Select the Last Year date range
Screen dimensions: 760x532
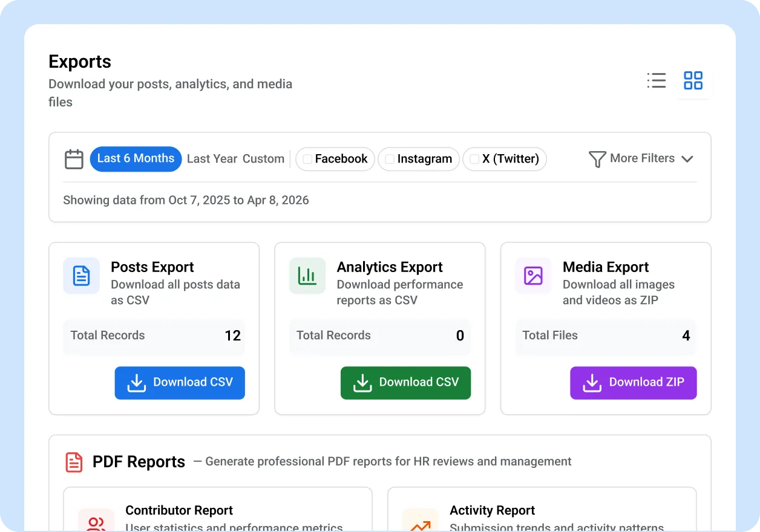pos(212,158)
